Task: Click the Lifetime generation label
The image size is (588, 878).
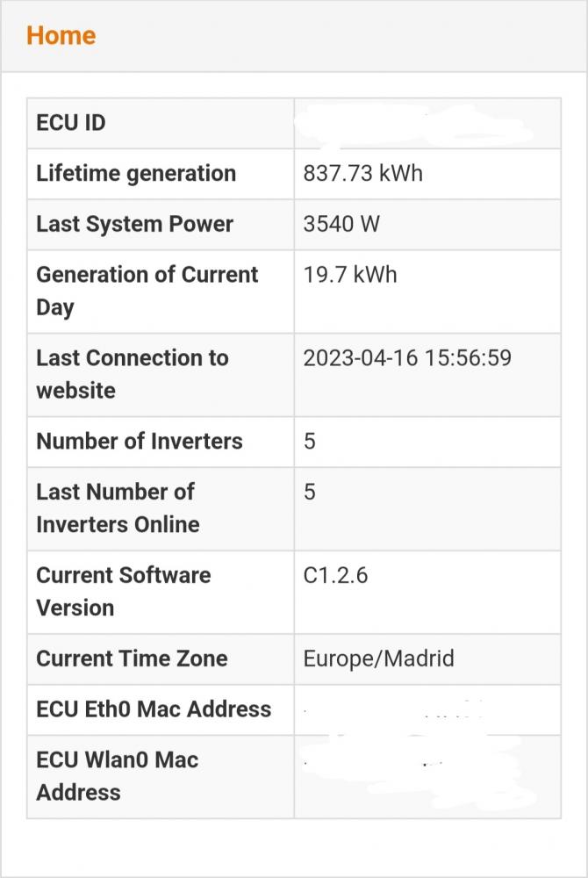Action: (136, 174)
